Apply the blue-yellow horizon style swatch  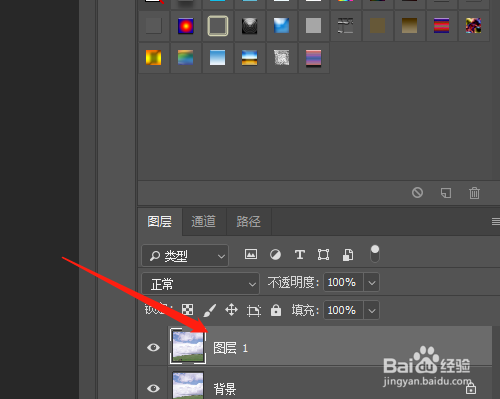(250, 58)
